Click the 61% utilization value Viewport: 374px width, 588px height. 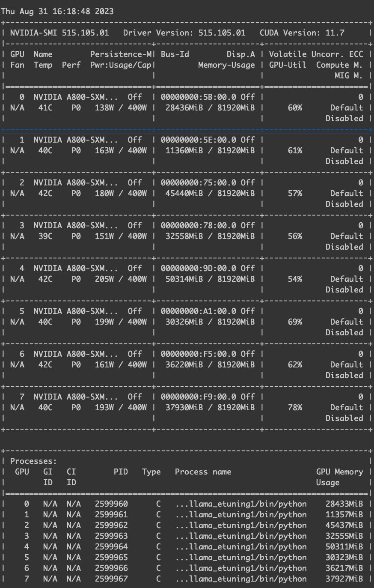[295, 151]
